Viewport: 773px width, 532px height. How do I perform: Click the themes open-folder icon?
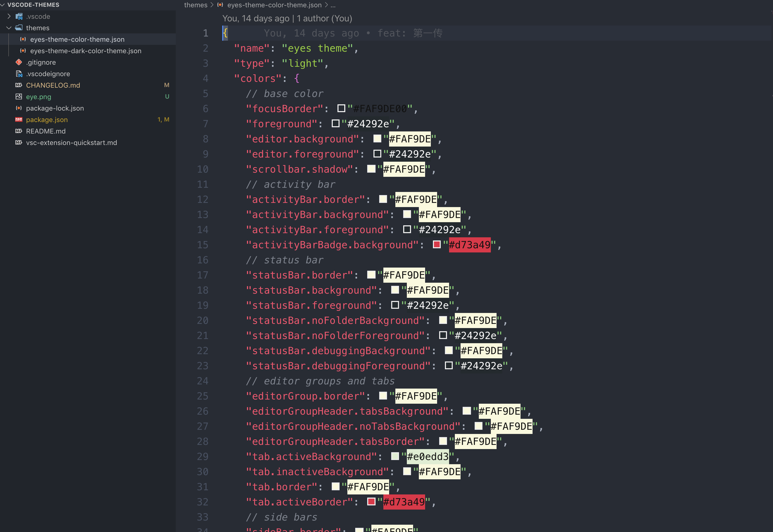pos(19,28)
